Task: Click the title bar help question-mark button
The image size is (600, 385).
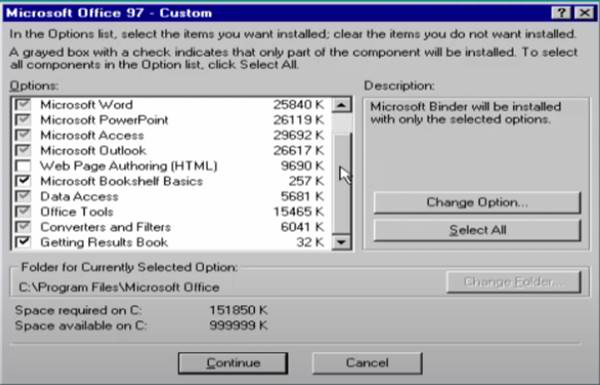Action: click(x=561, y=13)
